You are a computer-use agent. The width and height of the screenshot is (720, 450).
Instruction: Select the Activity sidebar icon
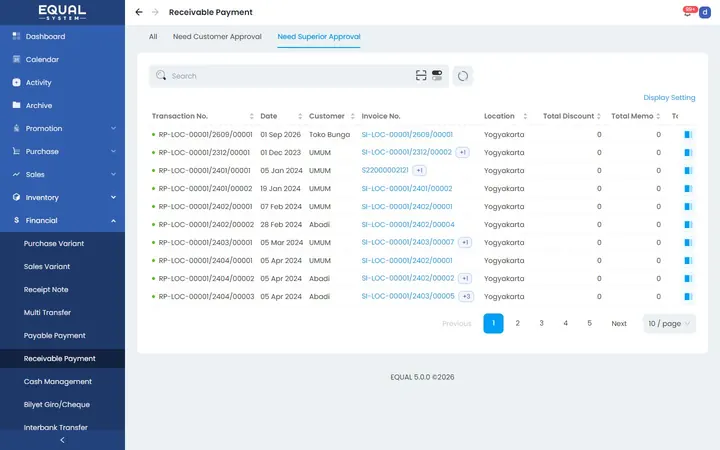tap(17, 82)
